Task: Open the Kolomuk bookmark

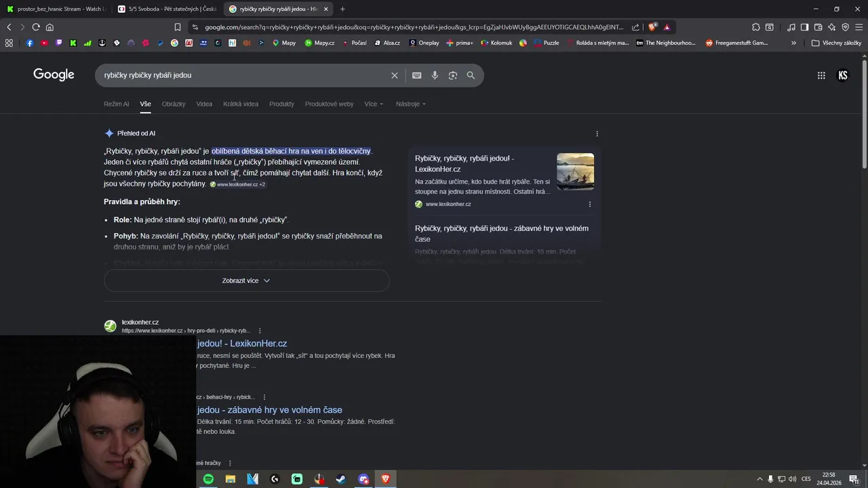Action: click(496, 43)
